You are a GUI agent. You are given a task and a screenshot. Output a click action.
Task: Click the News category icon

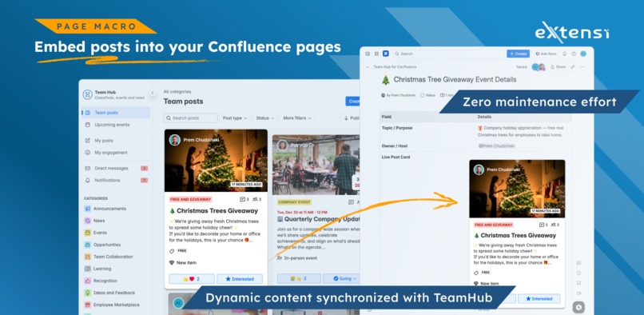pyautogui.click(x=87, y=221)
